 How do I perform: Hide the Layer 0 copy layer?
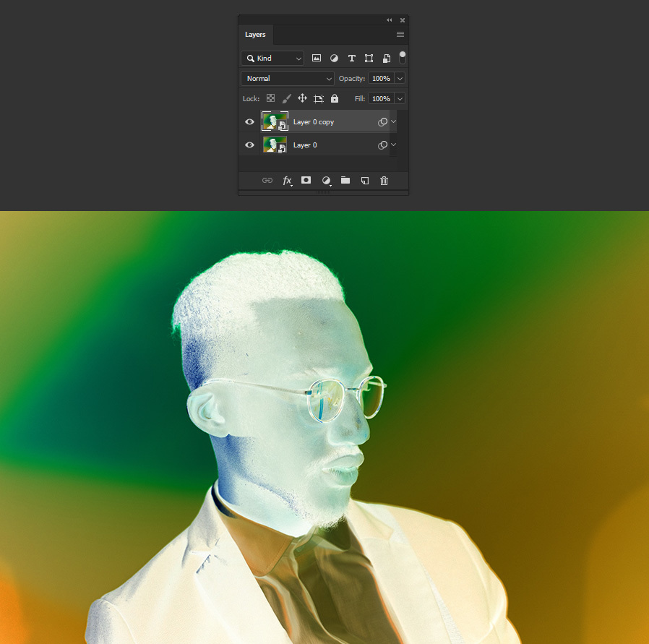click(249, 121)
